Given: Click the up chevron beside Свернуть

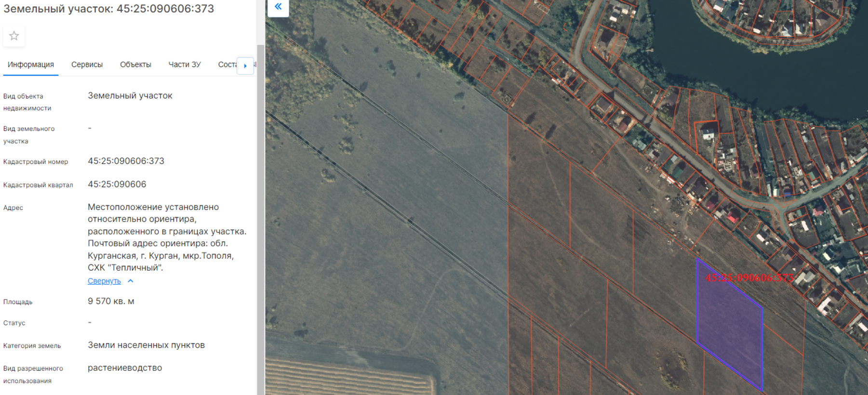Looking at the screenshot, I should click(x=131, y=281).
